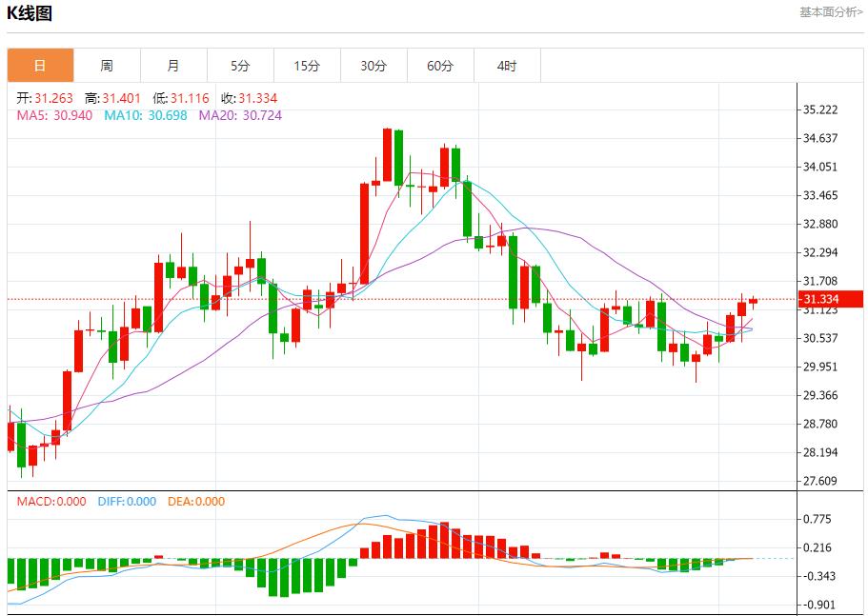Switch to the 周 weekly tab
Viewport: 868px width, 616px height.
click(107, 66)
